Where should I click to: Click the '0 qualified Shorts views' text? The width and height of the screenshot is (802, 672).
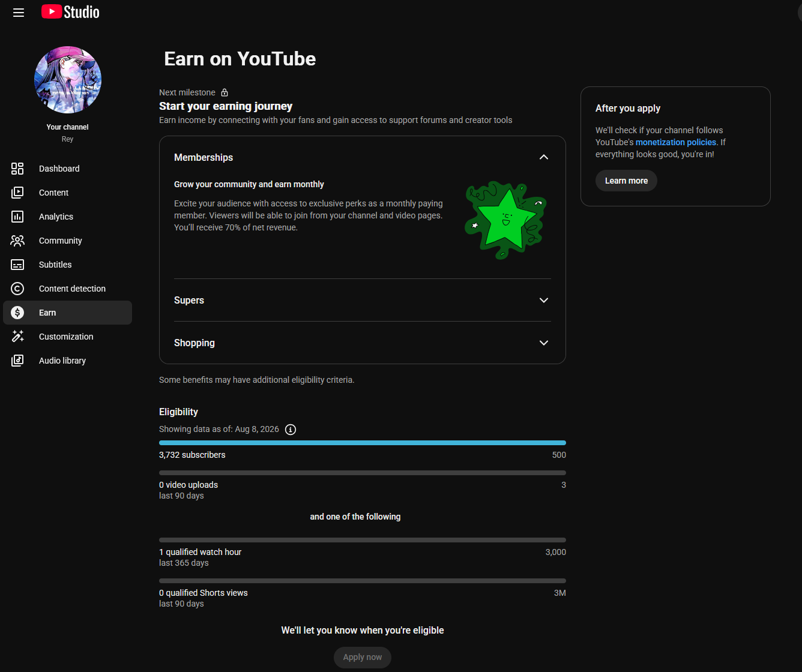click(204, 593)
